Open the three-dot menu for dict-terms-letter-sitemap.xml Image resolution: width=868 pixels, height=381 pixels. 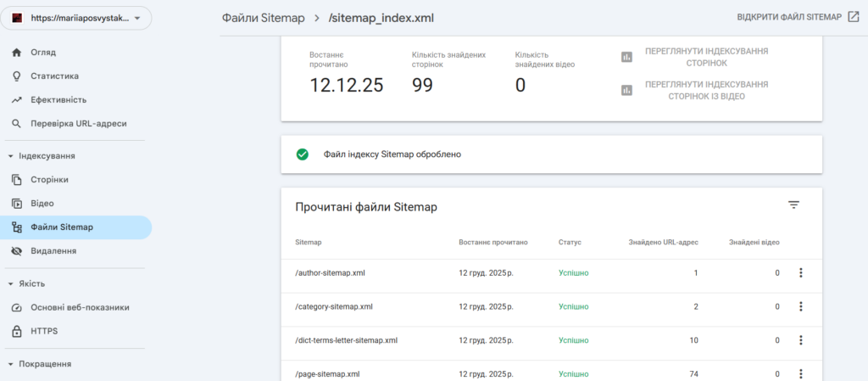[800, 340]
